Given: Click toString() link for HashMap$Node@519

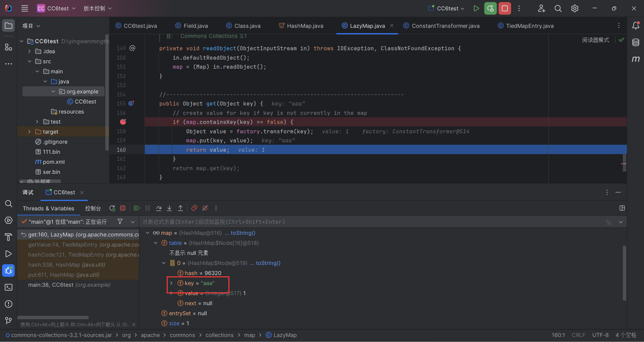Looking at the screenshot, I should (x=268, y=263).
